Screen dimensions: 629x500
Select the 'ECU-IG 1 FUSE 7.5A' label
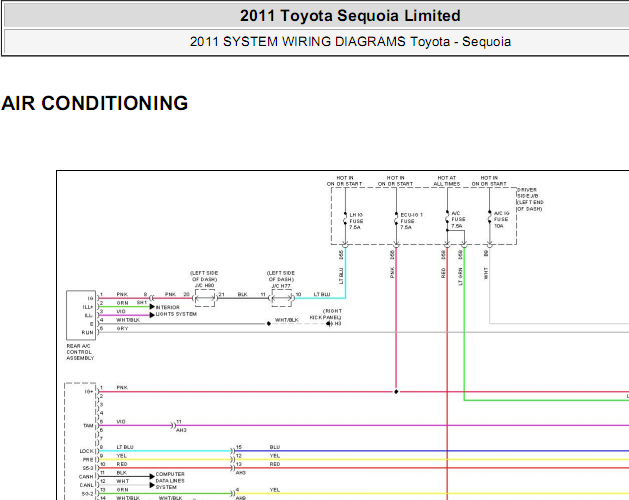[411, 221]
